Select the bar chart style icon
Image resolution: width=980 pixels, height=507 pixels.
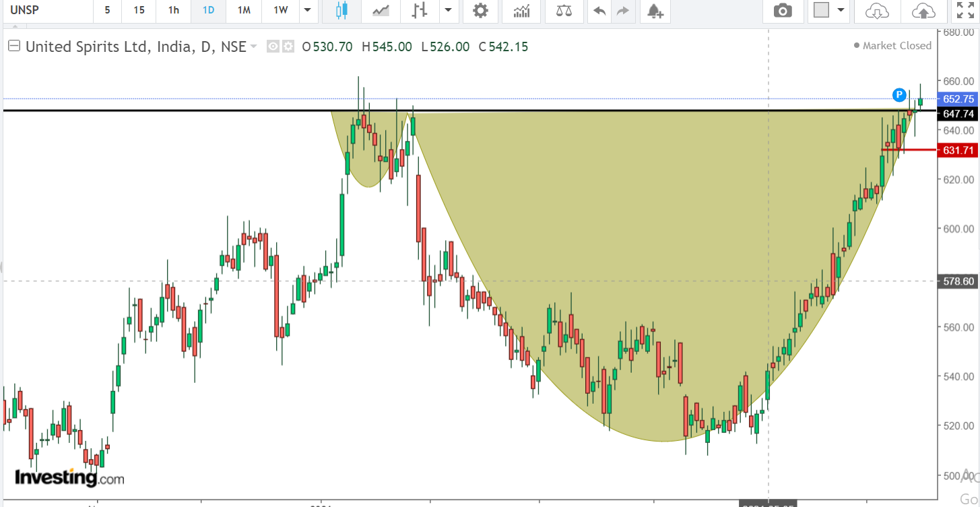(x=420, y=10)
